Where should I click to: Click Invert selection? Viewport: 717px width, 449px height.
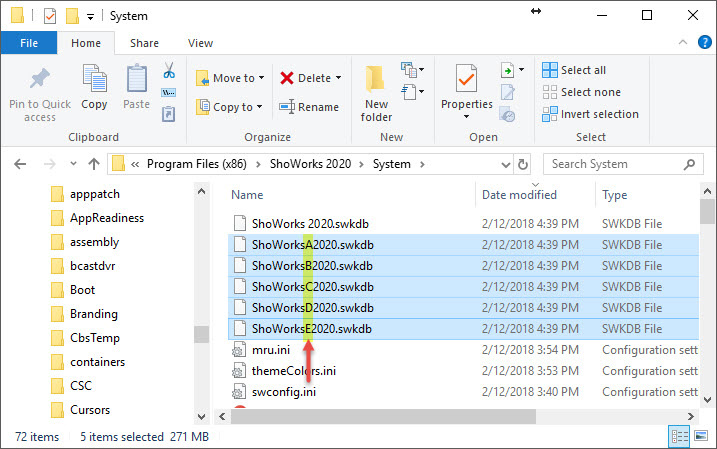(590, 114)
